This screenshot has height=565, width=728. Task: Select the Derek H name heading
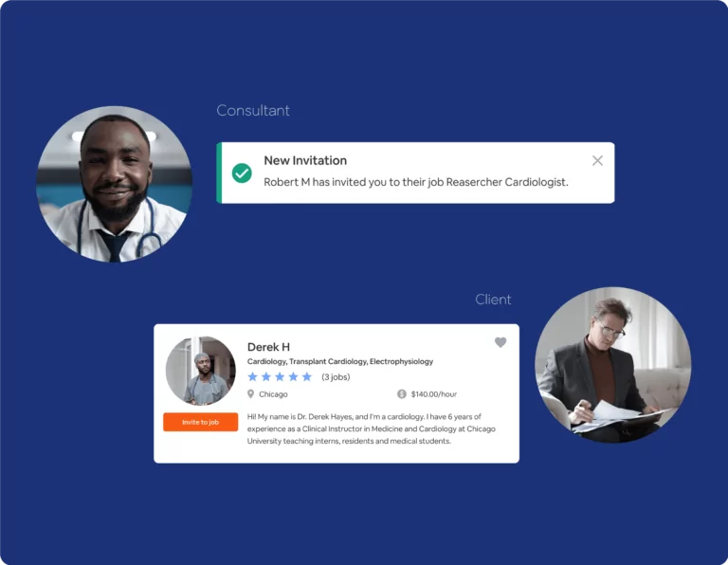coord(268,347)
